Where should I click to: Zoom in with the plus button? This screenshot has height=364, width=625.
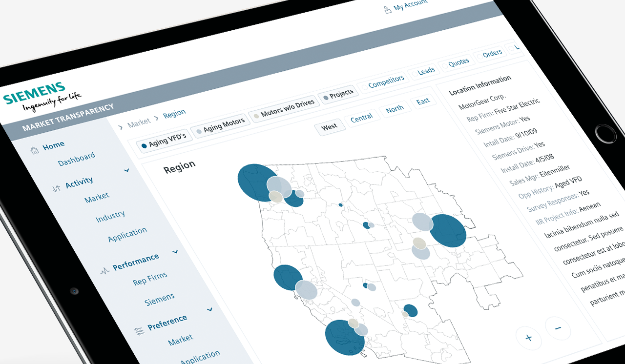(528, 337)
